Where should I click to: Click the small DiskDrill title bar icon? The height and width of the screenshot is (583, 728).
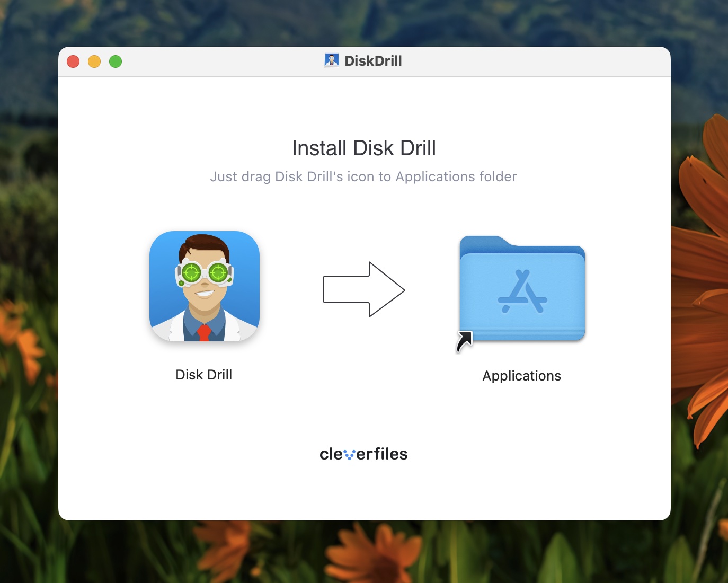(x=332, y=61)
